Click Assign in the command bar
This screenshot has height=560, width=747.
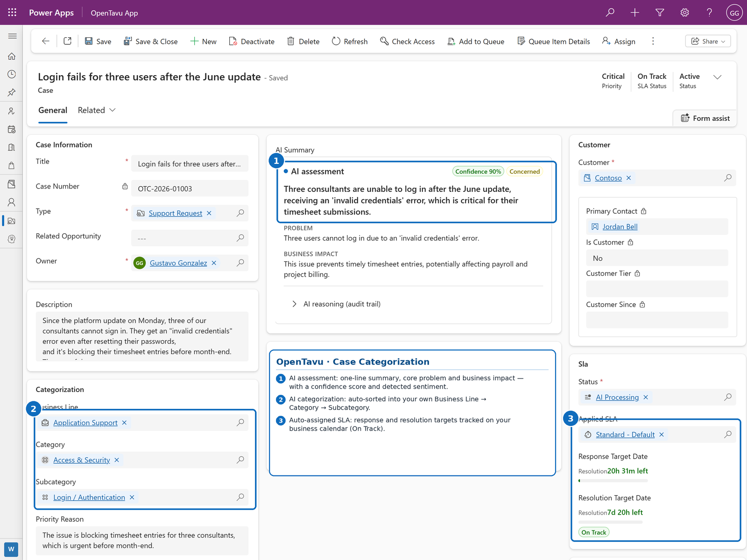click(619, 42)
